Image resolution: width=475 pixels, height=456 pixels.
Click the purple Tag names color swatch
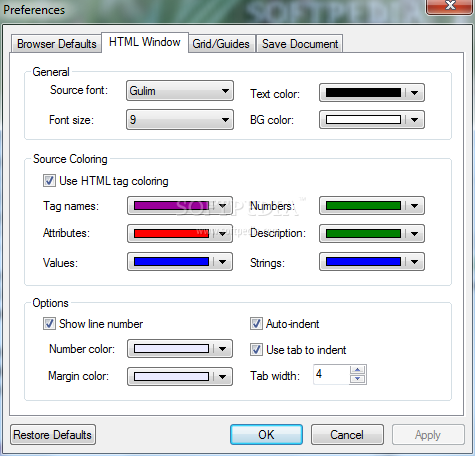[171, 206]
